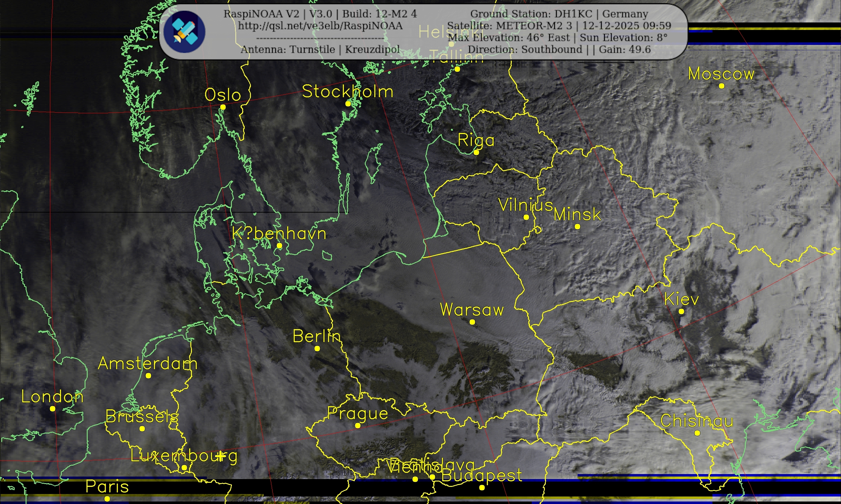The image size is (841, 504).
Task: Click the Moscow city marker dot
Action: [x=721, y=86]
